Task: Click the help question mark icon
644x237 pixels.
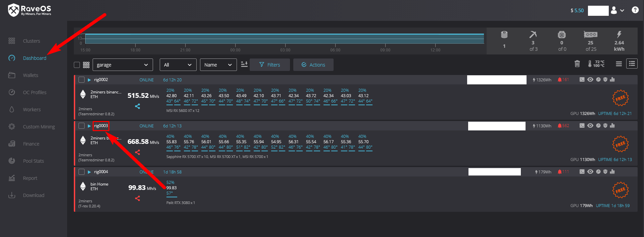Action: pos(635,10)
